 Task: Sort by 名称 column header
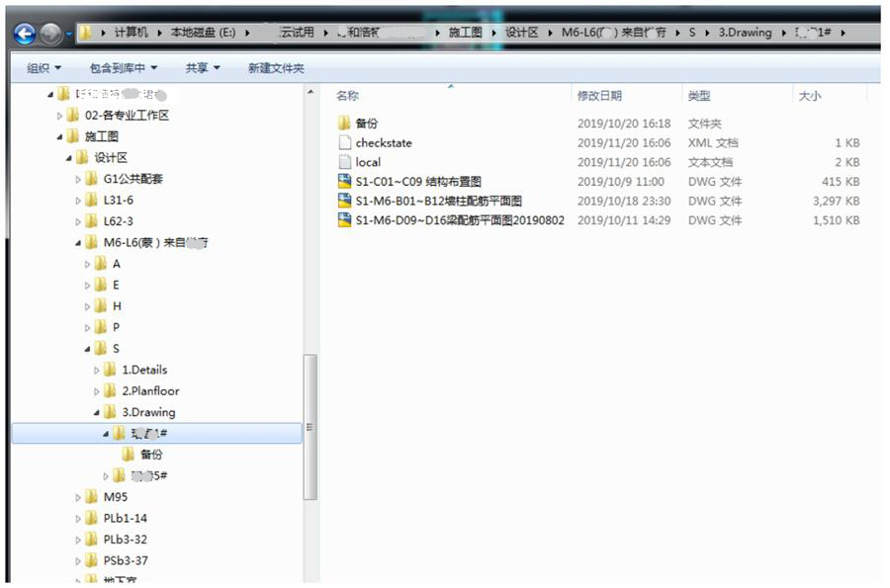[x=347, y=96]
